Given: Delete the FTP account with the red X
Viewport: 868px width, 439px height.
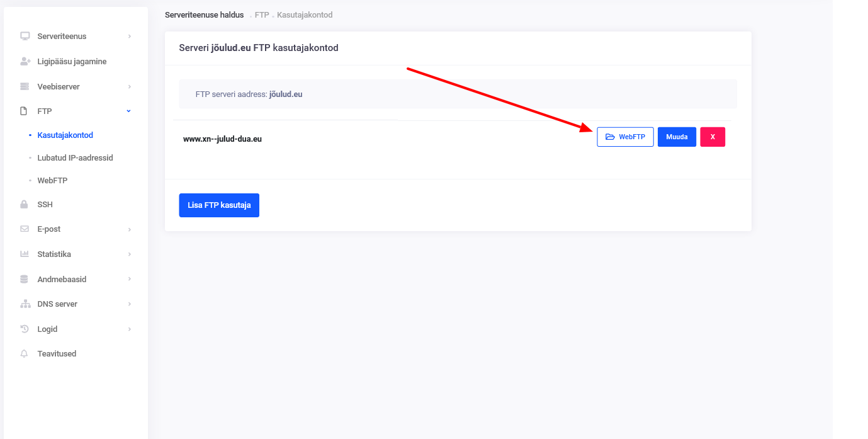Looking at the screenshot, I should point(713,137).
